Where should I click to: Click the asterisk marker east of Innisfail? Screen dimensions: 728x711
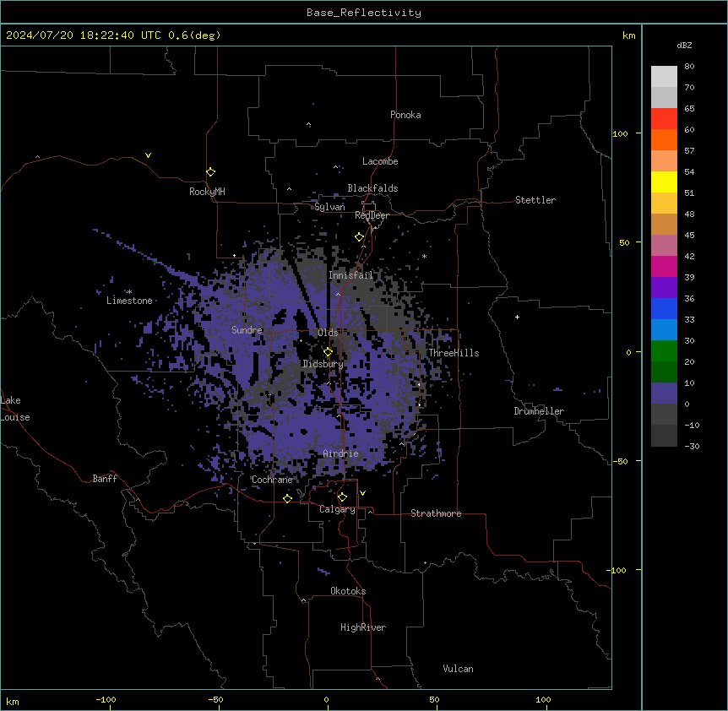tap(424, 257)
